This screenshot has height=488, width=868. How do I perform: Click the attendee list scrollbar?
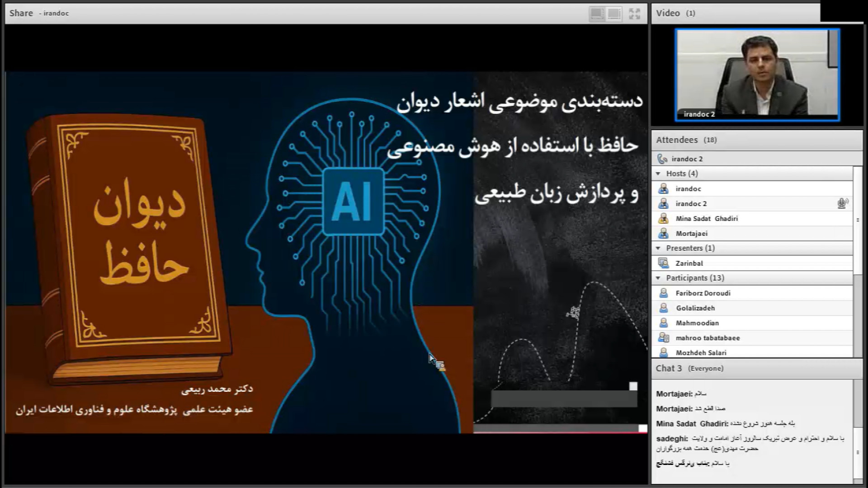(858, 220)
